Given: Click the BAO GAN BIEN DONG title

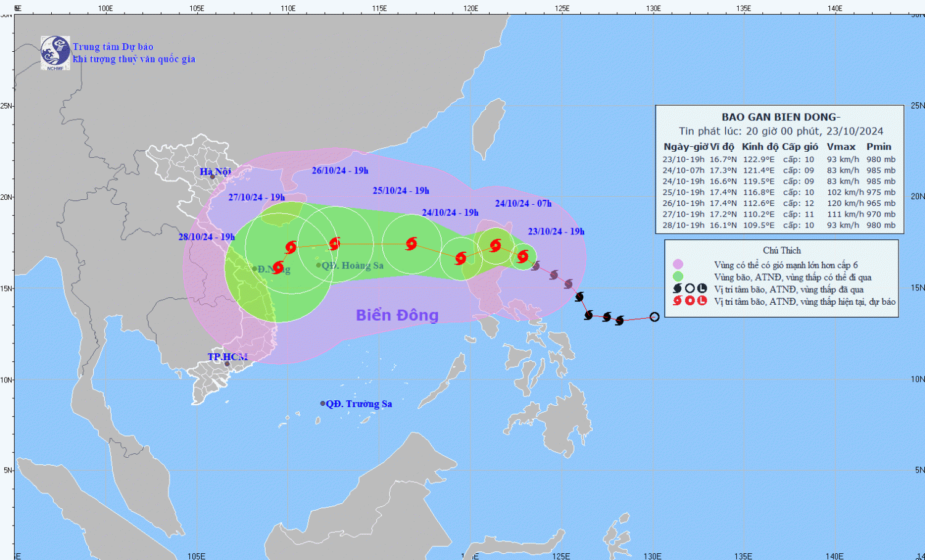Looking at the screenshot, I should [781, 117].
